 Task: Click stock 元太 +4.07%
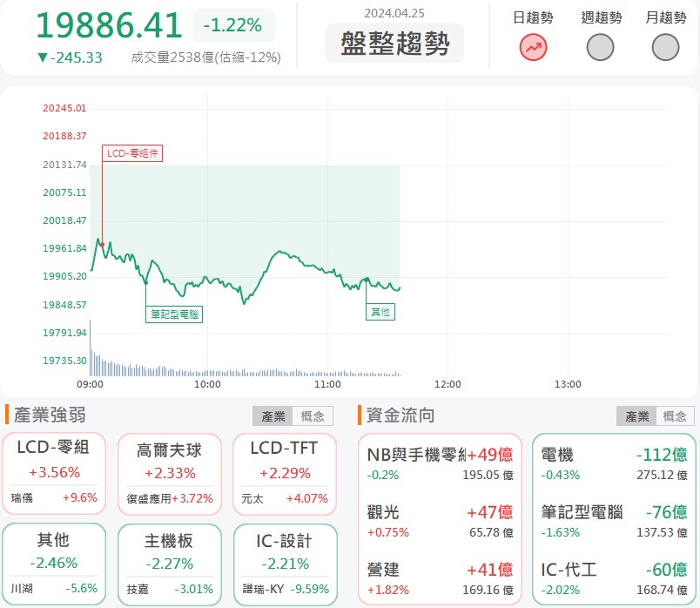click(285, 498)
